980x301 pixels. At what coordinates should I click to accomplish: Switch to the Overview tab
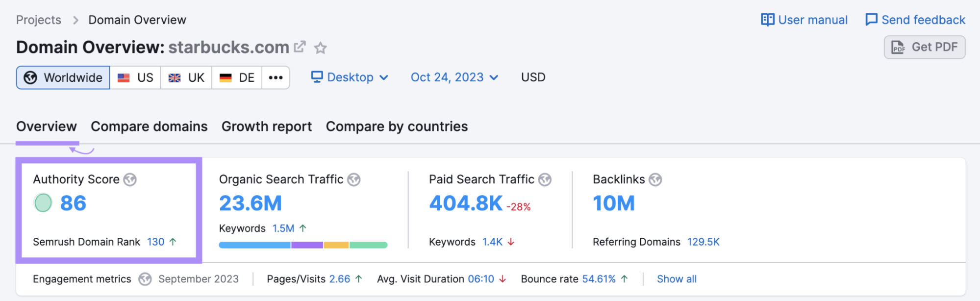(47, 126)
